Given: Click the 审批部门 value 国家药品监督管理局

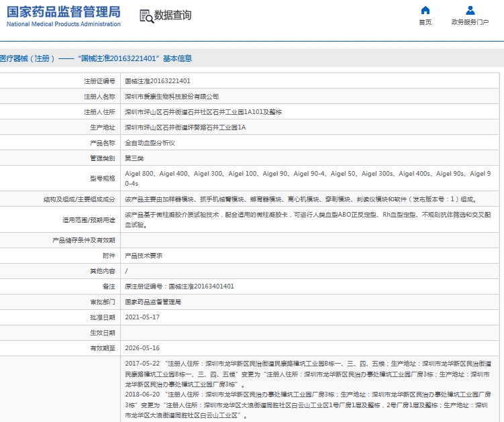Looking at the screenshot, I should (153, 302).
